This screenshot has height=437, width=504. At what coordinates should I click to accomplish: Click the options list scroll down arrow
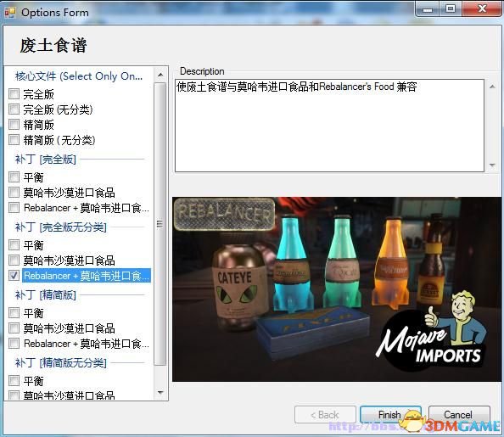160,392
